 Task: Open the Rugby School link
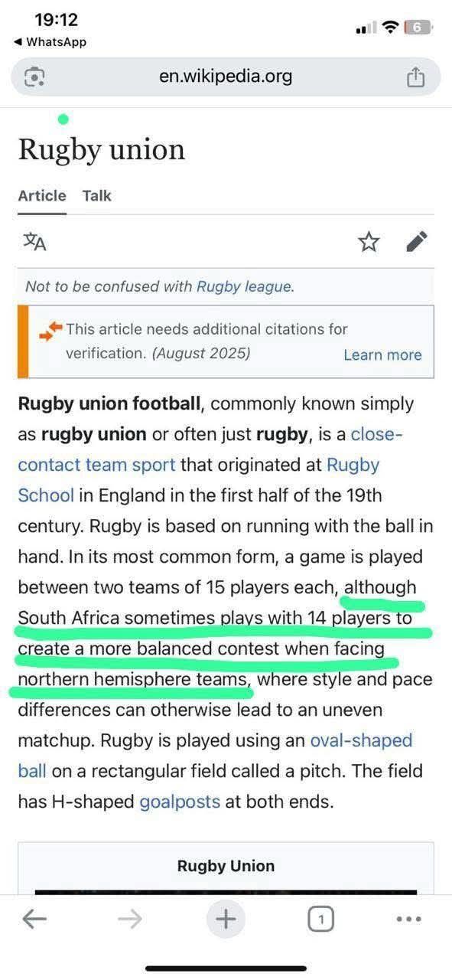(199, 480)
